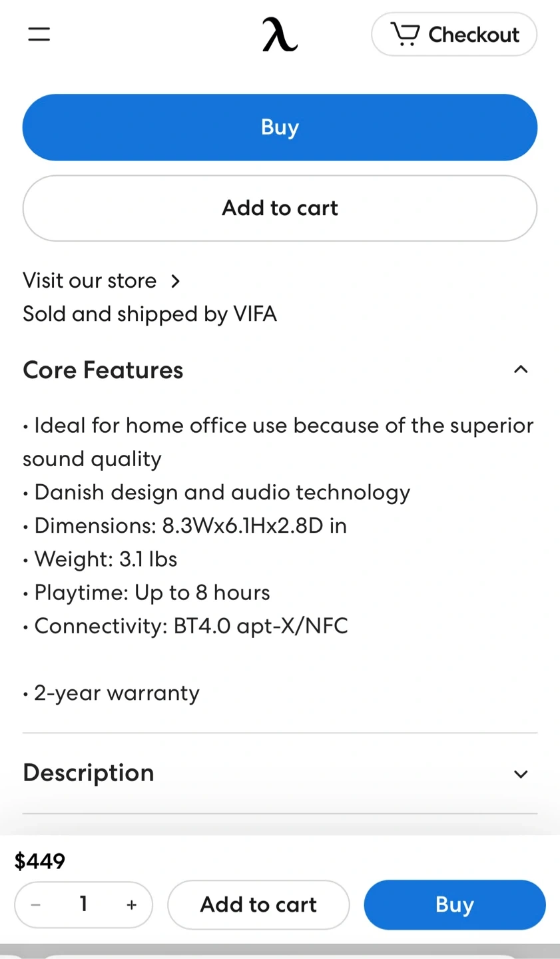Open the hamburger navigation menu
560x959 pixels.
pos(39,35)
